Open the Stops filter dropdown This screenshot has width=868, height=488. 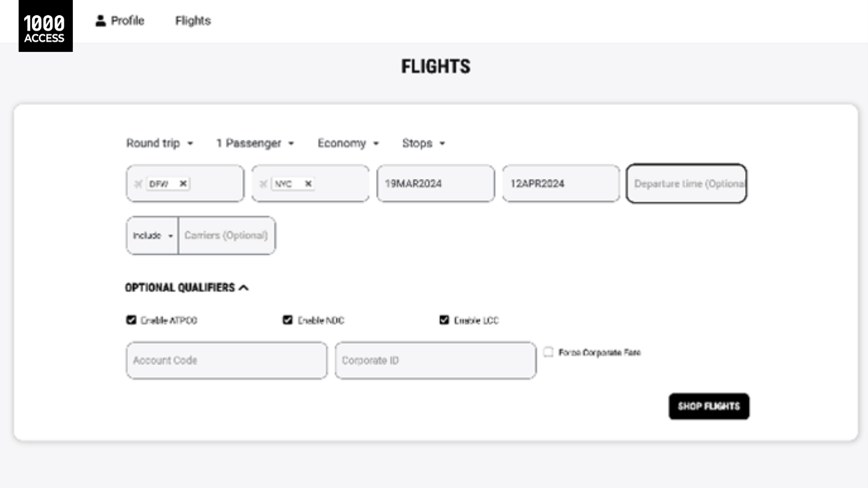423,143
